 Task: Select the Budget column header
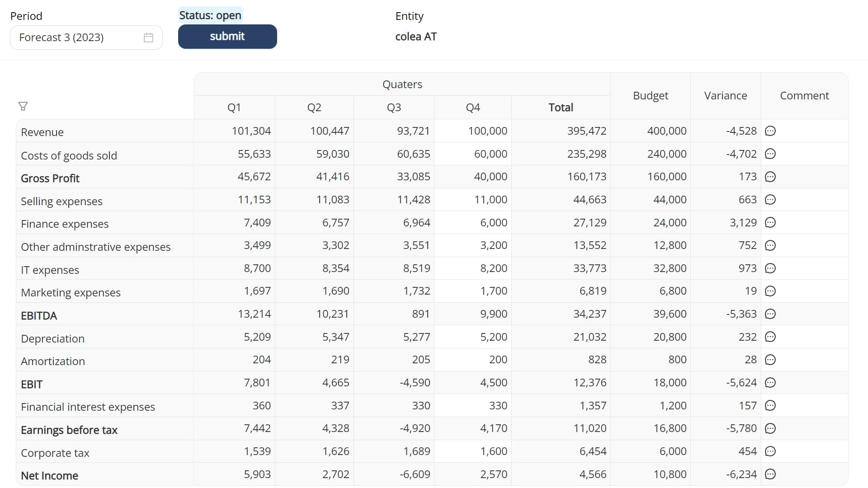click(651, 96)
